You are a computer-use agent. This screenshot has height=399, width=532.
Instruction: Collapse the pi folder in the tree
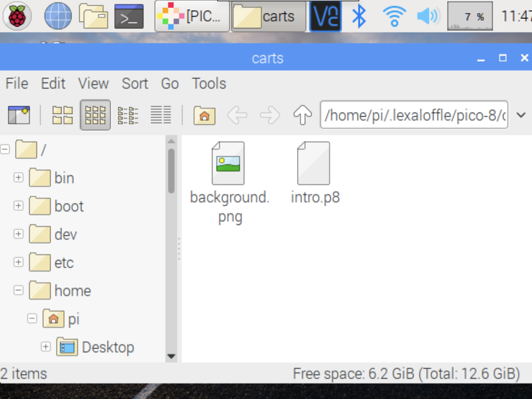(32, 318)
